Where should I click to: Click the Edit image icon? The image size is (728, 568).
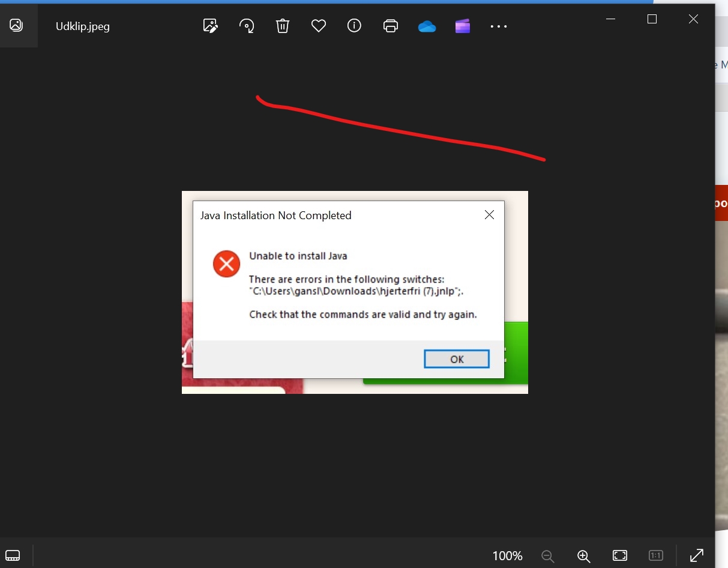point(211,26)
